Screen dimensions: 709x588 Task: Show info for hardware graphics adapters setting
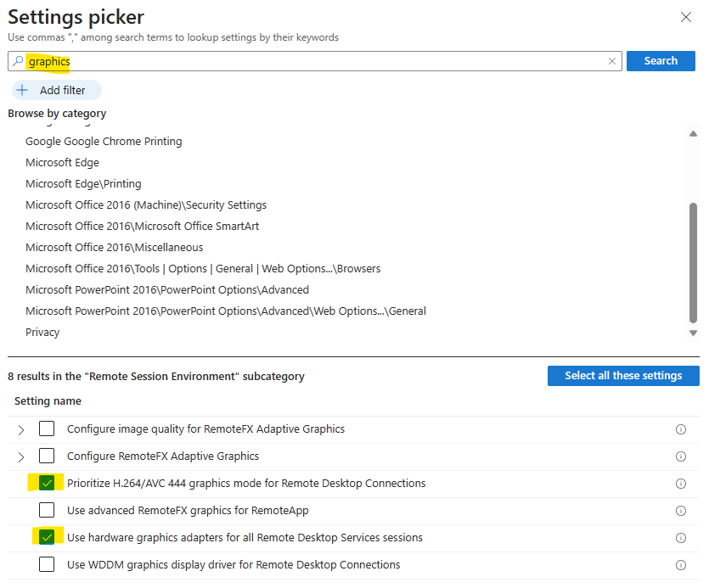(x=680, y=538)
